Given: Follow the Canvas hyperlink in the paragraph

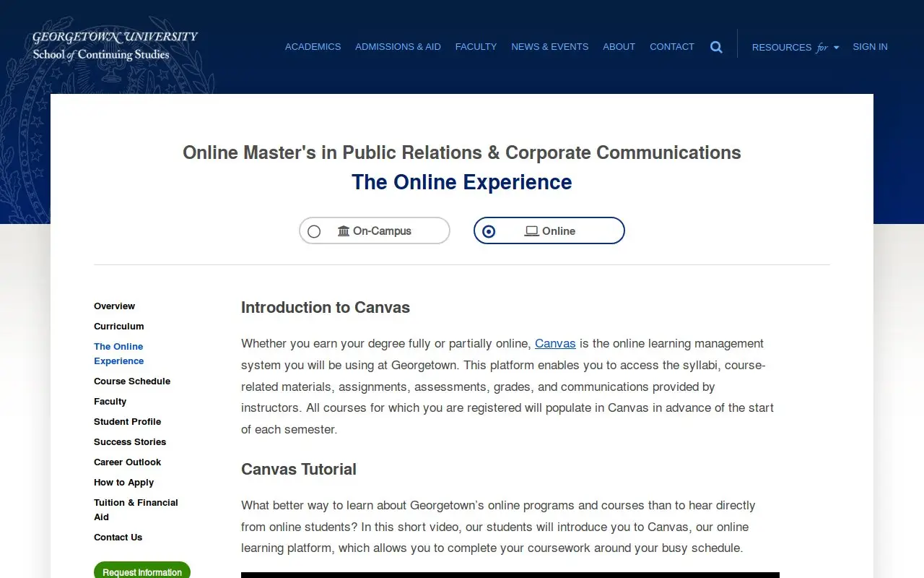Looking at the screenshot, I should pyautogui.click(x=555, y=343).
